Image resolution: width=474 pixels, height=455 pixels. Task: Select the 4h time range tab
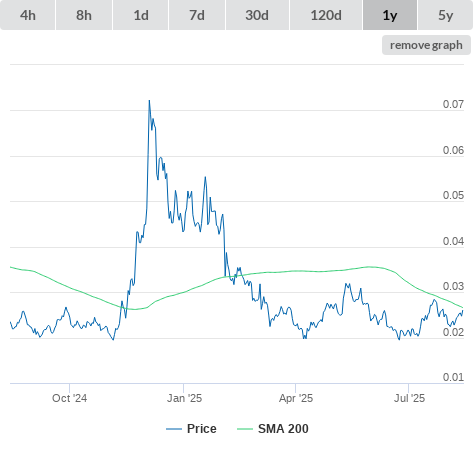(x=28, y=15)
